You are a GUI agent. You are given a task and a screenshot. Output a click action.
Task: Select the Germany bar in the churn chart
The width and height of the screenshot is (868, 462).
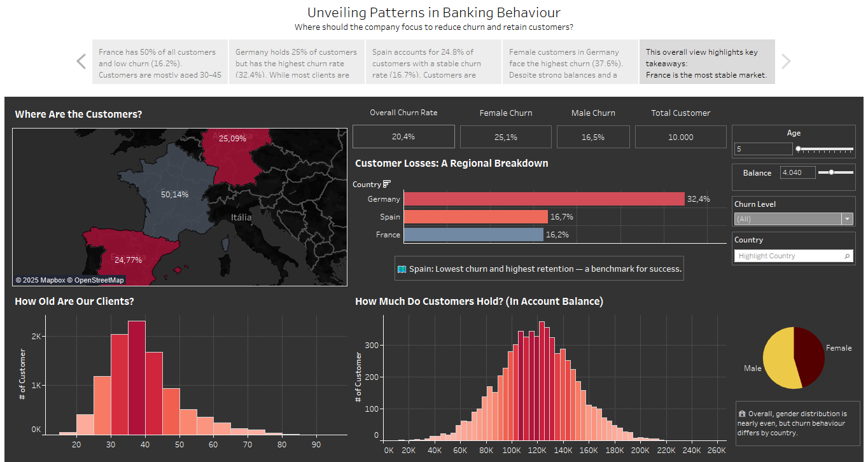(544, 199)
